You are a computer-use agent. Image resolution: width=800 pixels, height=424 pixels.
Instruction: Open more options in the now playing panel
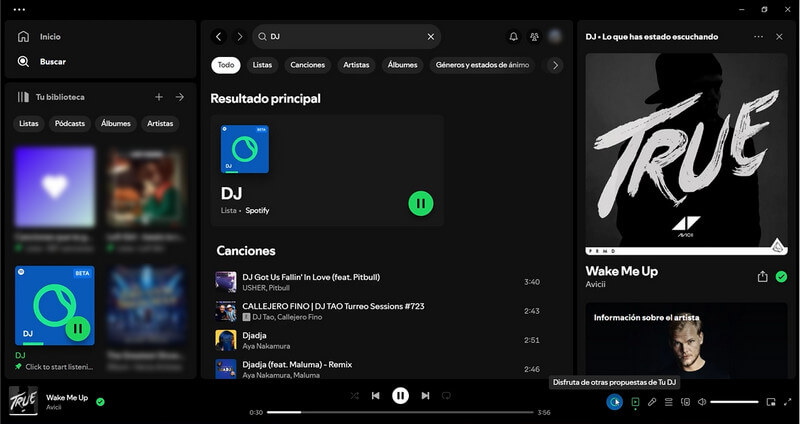pyautogui.click(x=759, y=37)
